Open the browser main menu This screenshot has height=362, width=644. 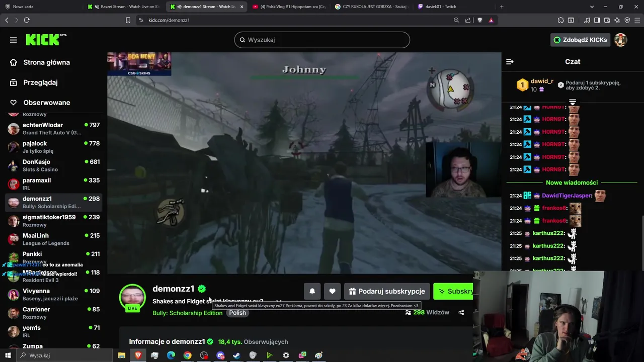(637, 20)
